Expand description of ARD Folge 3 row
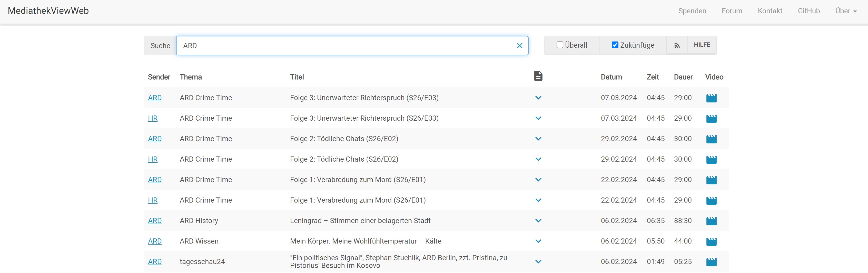 click(x=538, y=98)
